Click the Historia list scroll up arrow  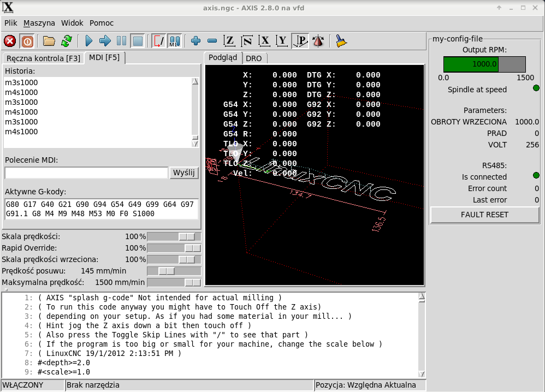pos(195,81)
